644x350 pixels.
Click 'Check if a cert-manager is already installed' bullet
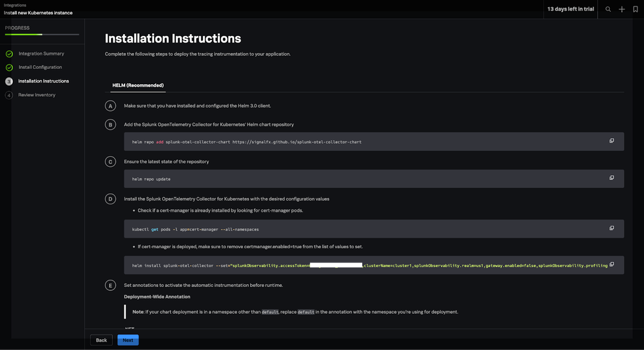point(220,210)
